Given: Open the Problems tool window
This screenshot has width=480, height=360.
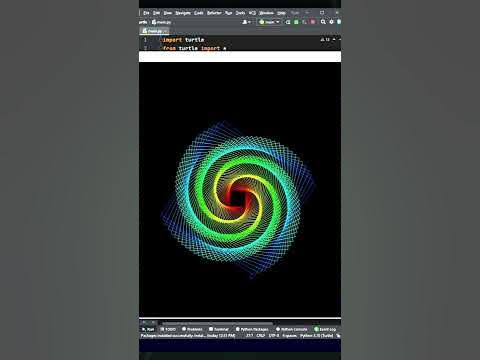Looking at the screenshot, I should click(192, 329).
